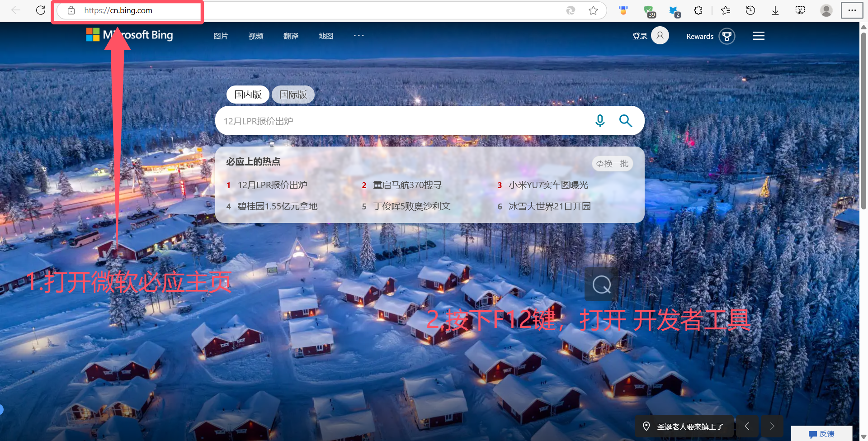Open browser Settings and more menu

pyautogui.click(x=852, y=10)
